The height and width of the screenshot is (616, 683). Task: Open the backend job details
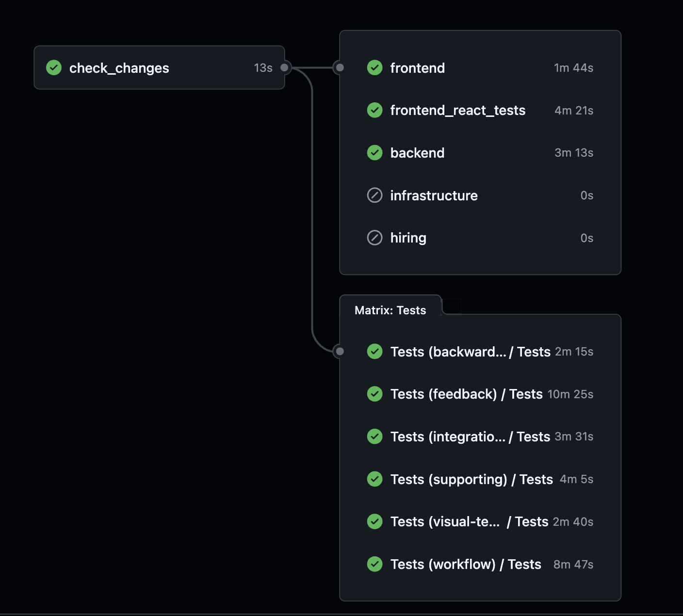tap(417, 153)
